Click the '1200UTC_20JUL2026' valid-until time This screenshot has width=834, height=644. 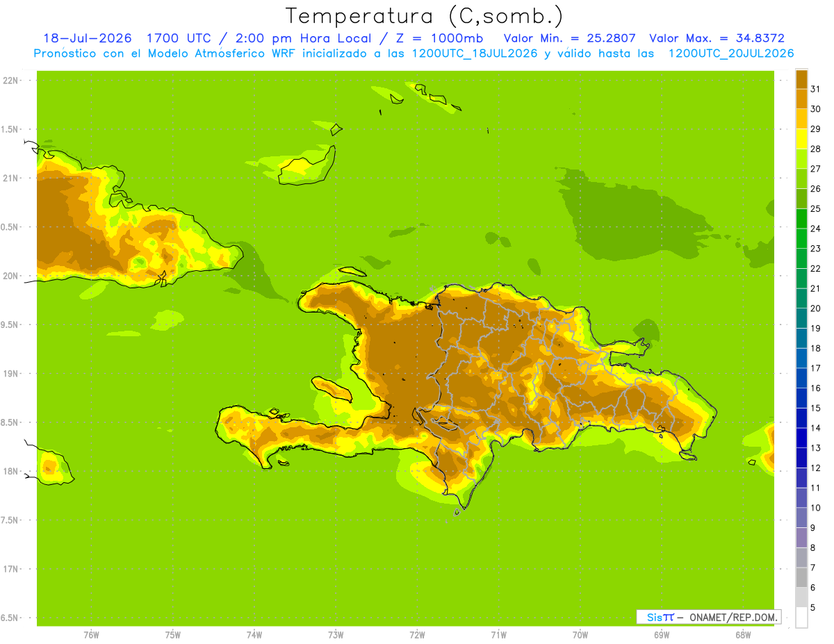(x=731, y=53)
